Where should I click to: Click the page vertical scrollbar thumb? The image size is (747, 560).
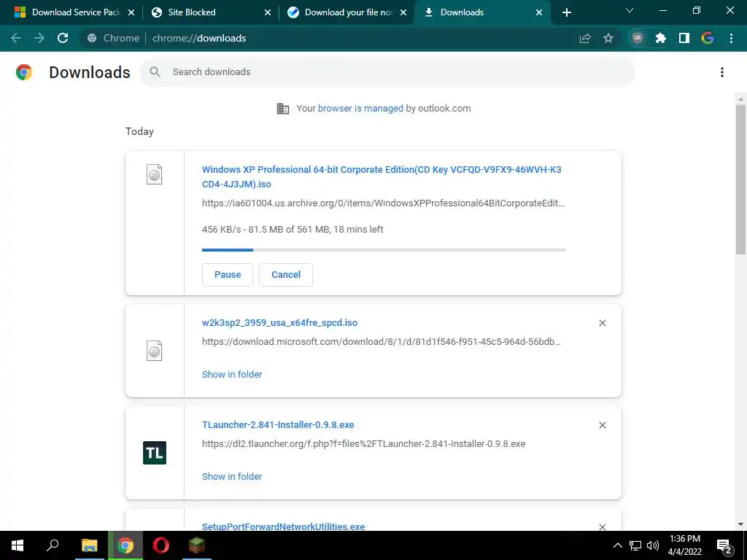(740, 179)
